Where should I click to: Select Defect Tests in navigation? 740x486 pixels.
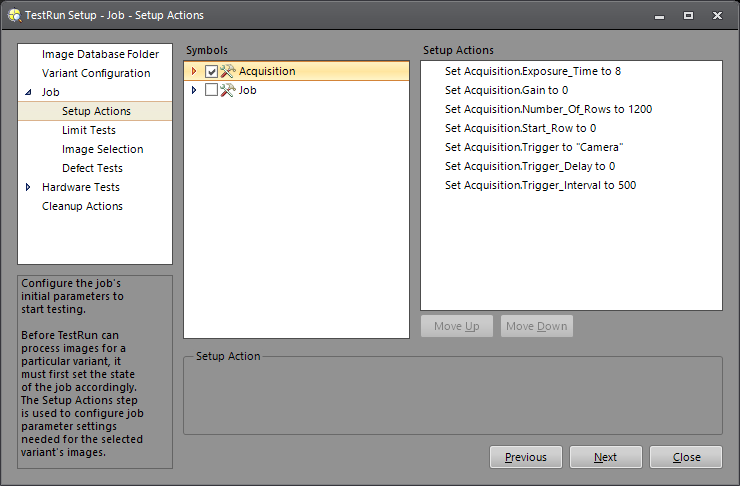click(92, 168)
